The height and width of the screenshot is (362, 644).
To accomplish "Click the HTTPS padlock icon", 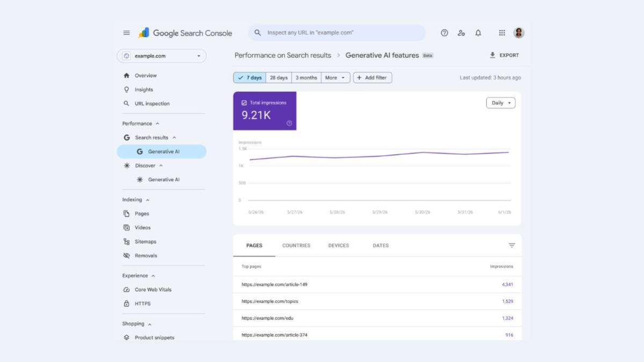I will click(127, 303).
